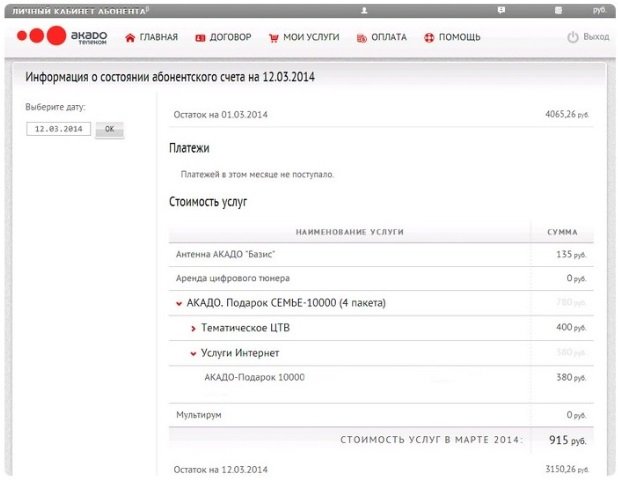Click the lifebuoy icon beside ПОМОЩЬ
Screen dimensions: 618x483
429,38
